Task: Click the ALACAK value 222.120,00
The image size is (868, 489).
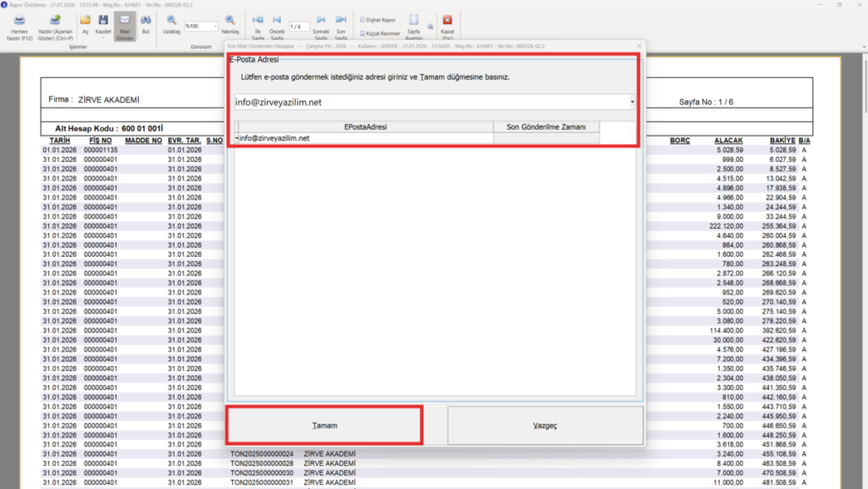Action: click(x=726, y=226)
